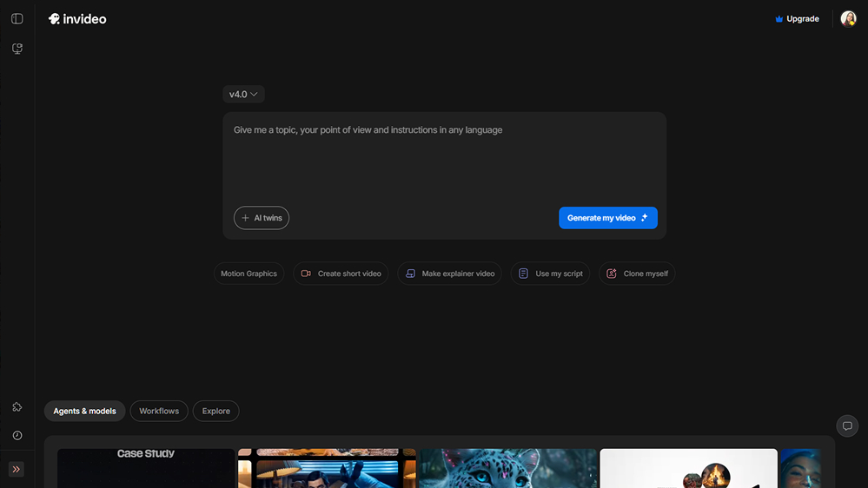Open the v4.0 version dropdown
The width and height of the screenshot is (868, 488).
click(243, 94)
